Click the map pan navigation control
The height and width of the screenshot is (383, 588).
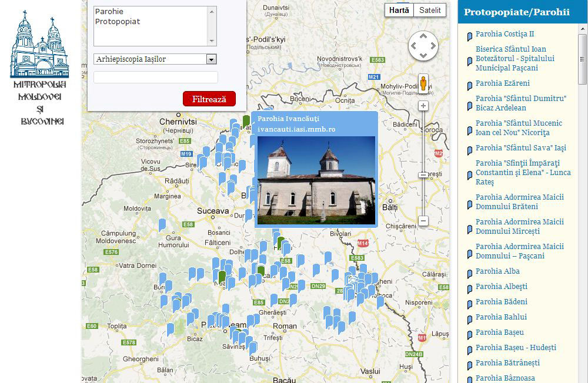point(423,45)
